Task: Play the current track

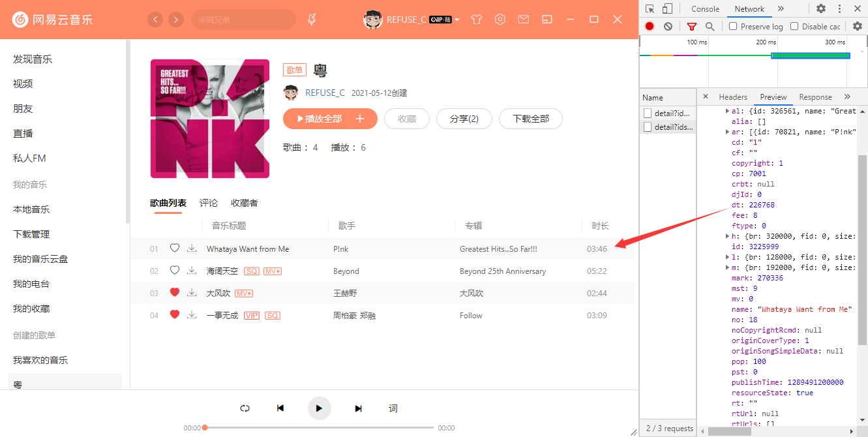Action: point(320,408)
